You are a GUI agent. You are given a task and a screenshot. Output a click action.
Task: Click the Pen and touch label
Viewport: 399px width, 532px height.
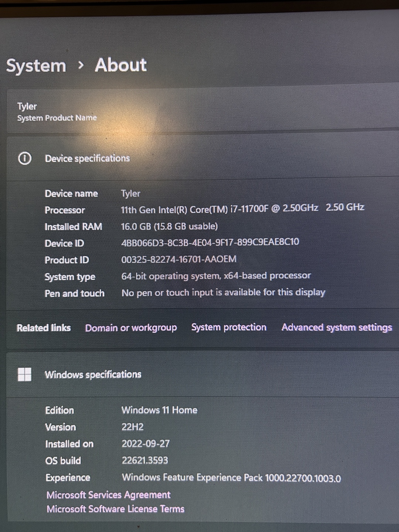point(74,293)
